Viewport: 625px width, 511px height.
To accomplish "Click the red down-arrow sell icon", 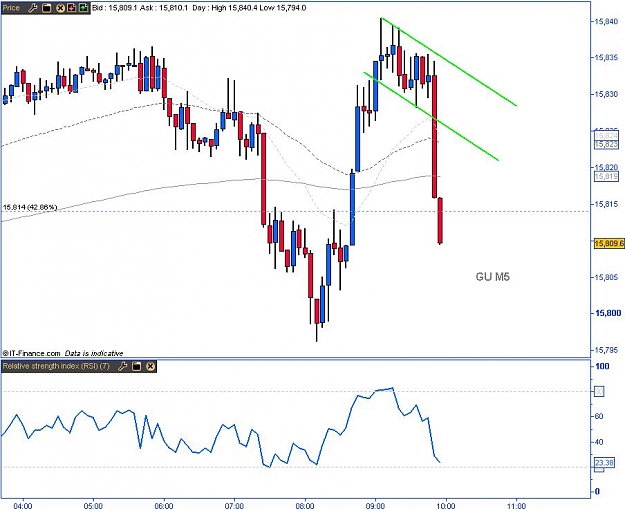I will click(72, 8).
